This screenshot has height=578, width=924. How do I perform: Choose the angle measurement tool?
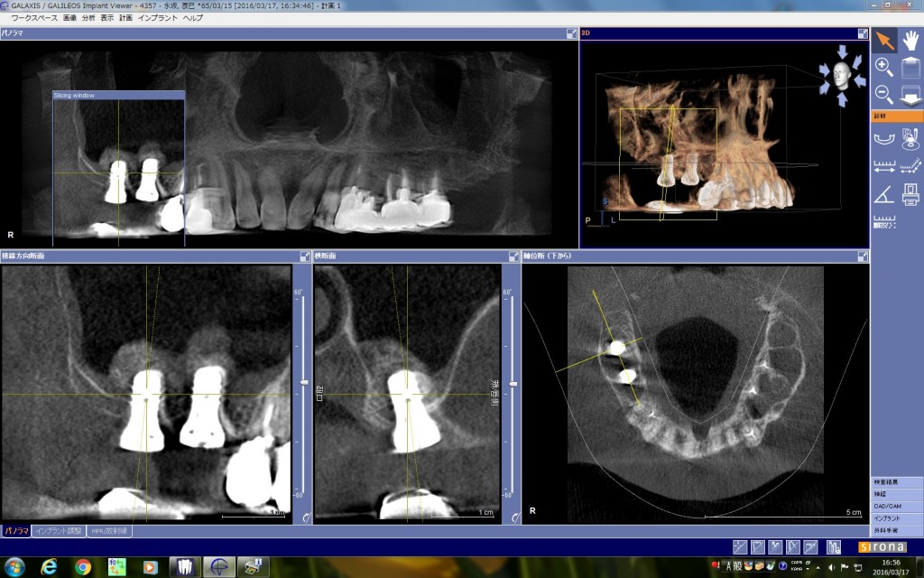coord(884,194)
